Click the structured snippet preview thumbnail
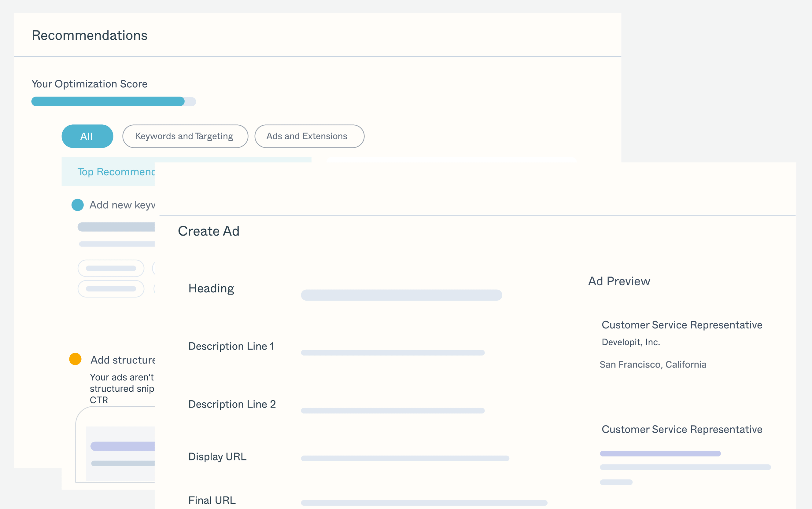Image resolution: width=812 pixels, height=509 pixels. 120,453
